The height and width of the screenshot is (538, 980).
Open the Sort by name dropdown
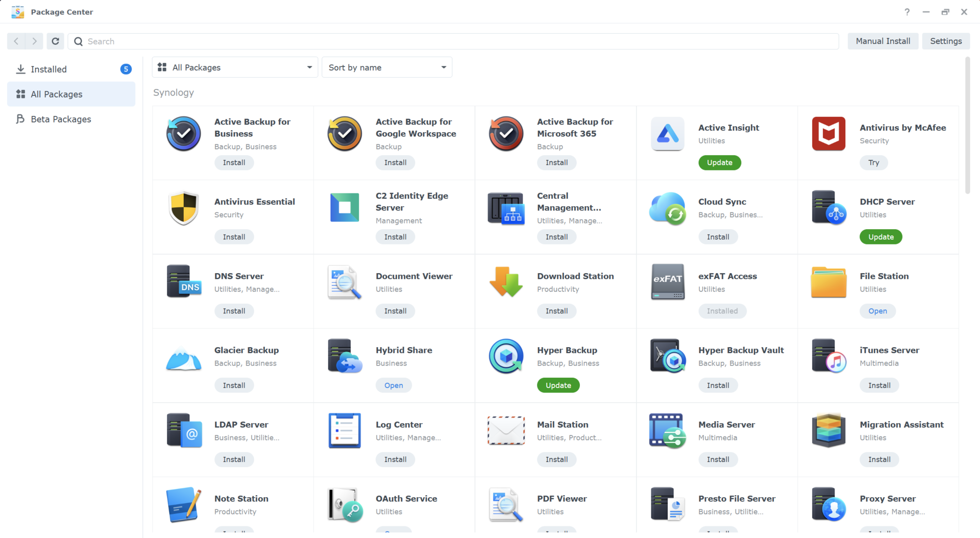pos(387,67)
